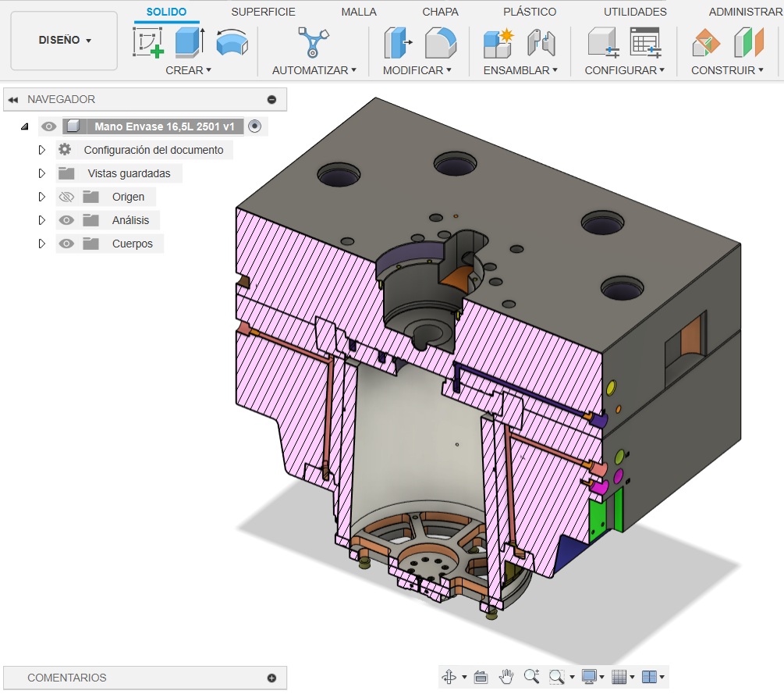
Task: Toggle visibility of Cuerpos folder
Action: point(66,244)
